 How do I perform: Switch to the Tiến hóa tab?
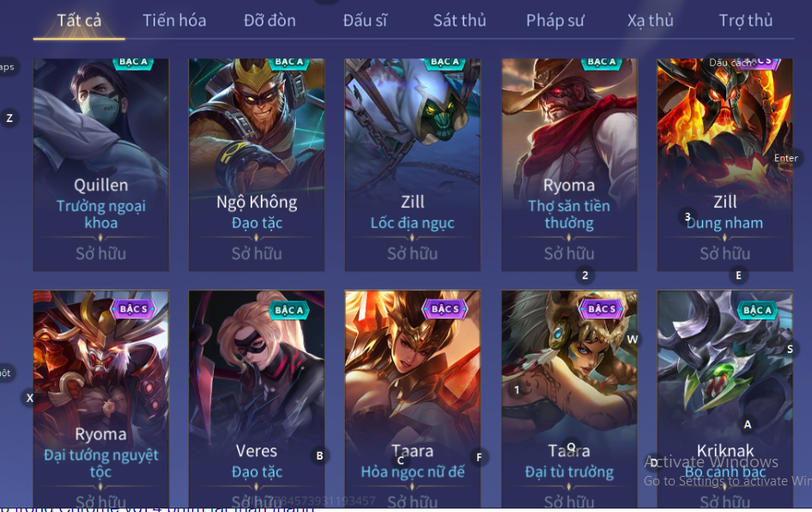174,21
